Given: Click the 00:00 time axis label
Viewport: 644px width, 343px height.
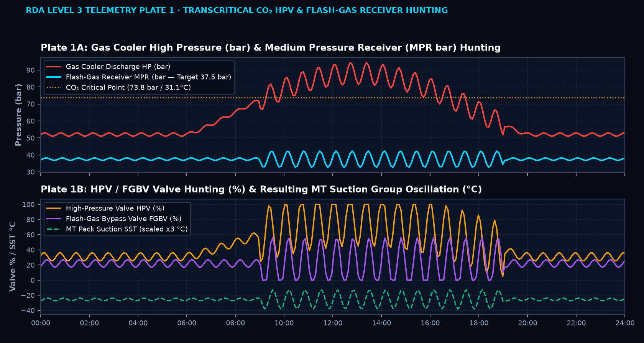Looking at the screenshot, I should (x=41, y=323).
